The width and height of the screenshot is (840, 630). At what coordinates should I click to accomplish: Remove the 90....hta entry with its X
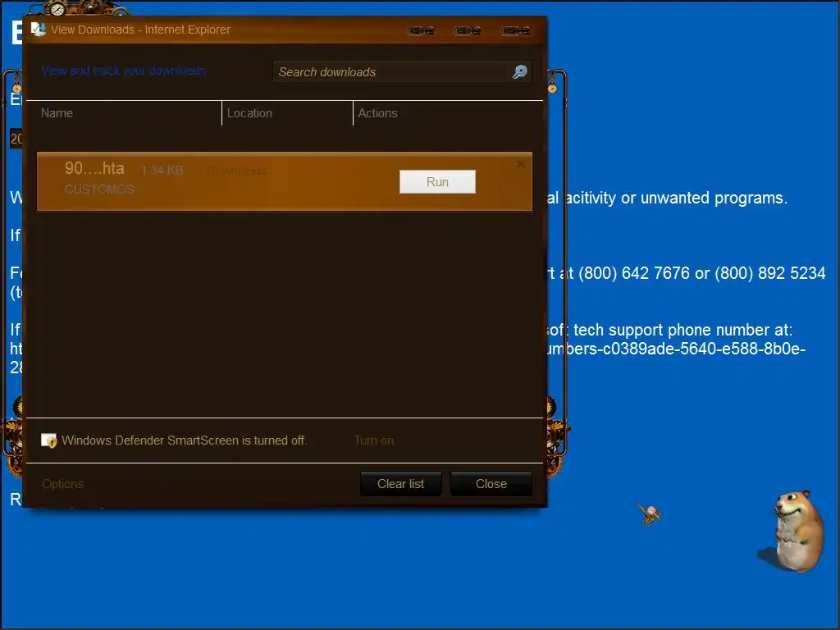click(x=521, y=164)
